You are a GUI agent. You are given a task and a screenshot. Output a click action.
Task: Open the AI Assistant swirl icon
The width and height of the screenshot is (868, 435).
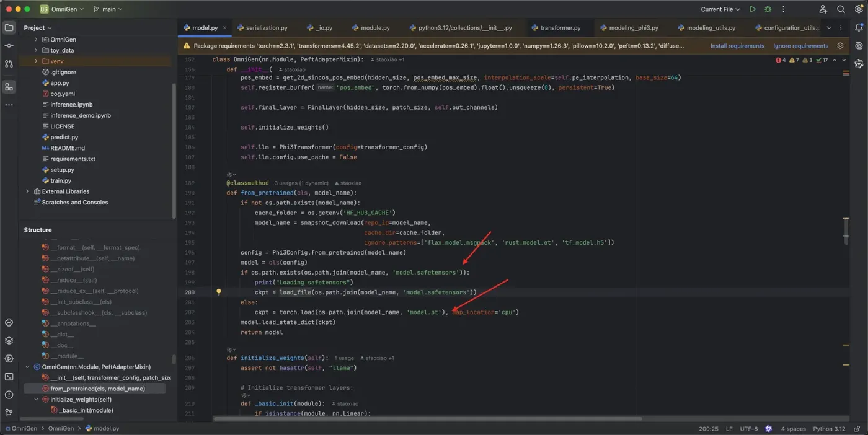click(x=859, y=46)
